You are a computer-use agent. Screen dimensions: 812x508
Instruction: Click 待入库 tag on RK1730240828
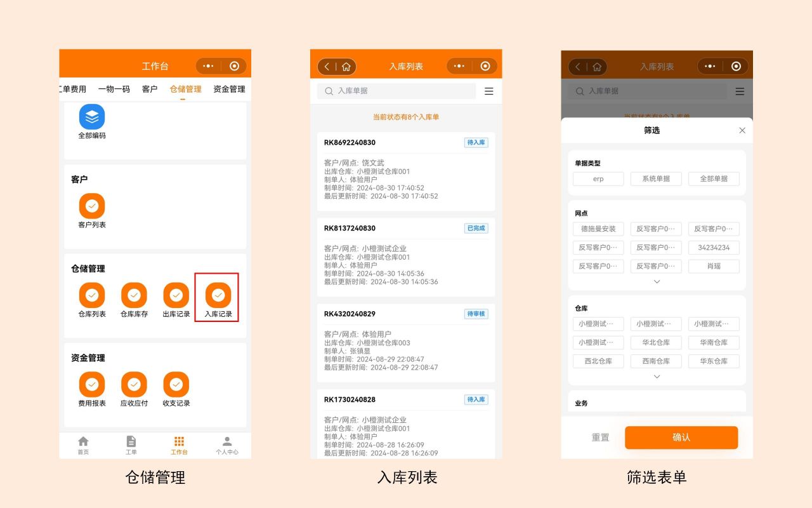(x=476, y=400)
